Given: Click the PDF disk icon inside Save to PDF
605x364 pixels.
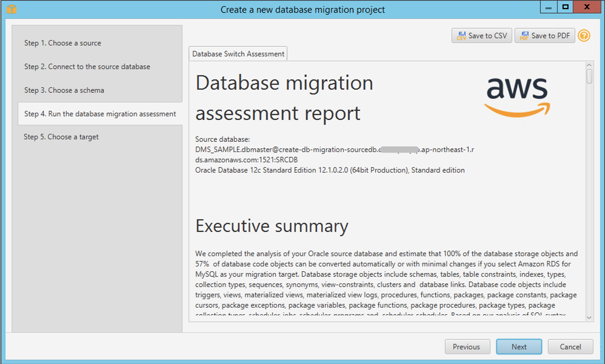Looking at the screenshot, I should [x=525, y=35].
